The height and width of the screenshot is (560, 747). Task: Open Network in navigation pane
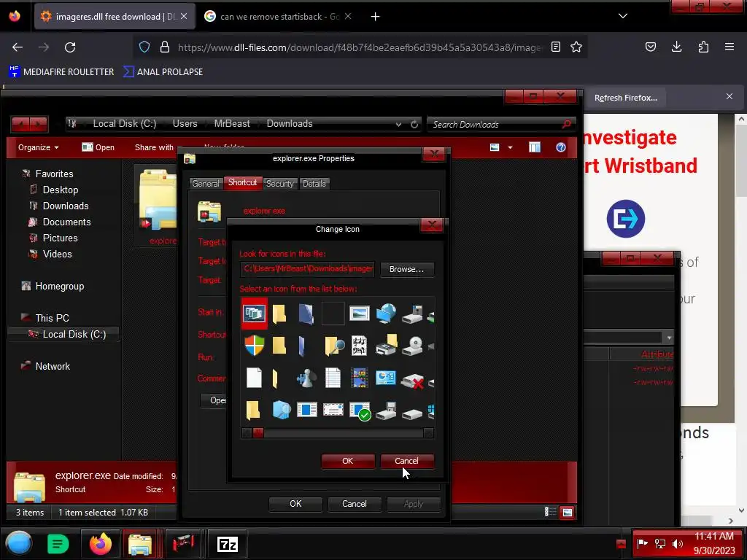[x=53, y=366]
